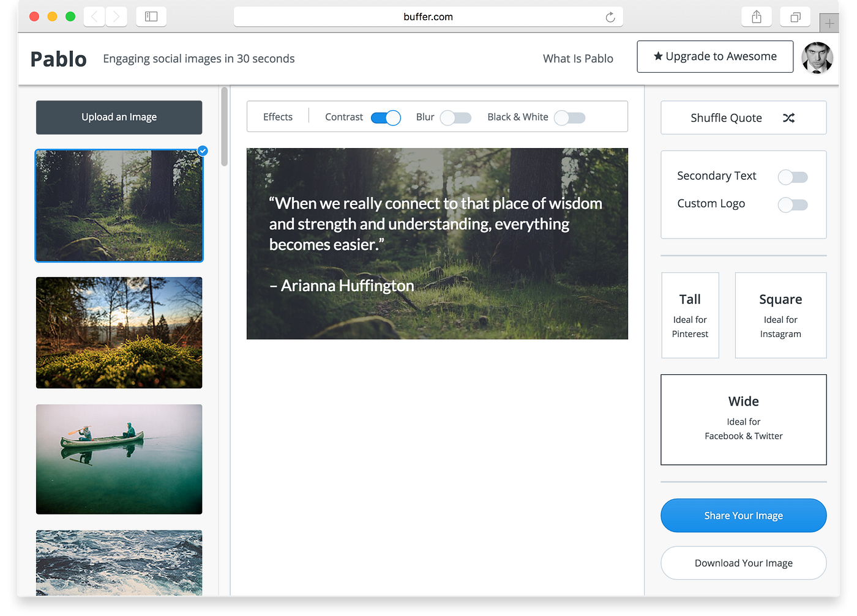Screen dimensions: 857x616
Task: Open a new tab with plus icon
Action: [x=829, y=23]
